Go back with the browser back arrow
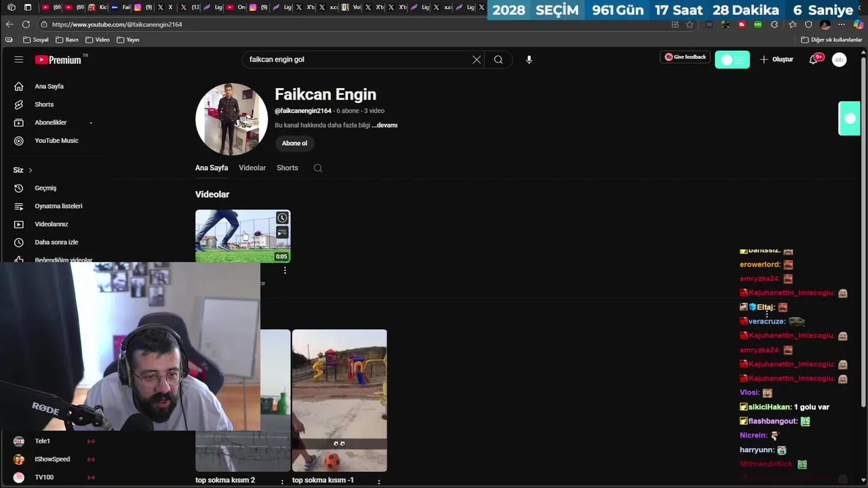868x488 pixels. pos(9,24)
